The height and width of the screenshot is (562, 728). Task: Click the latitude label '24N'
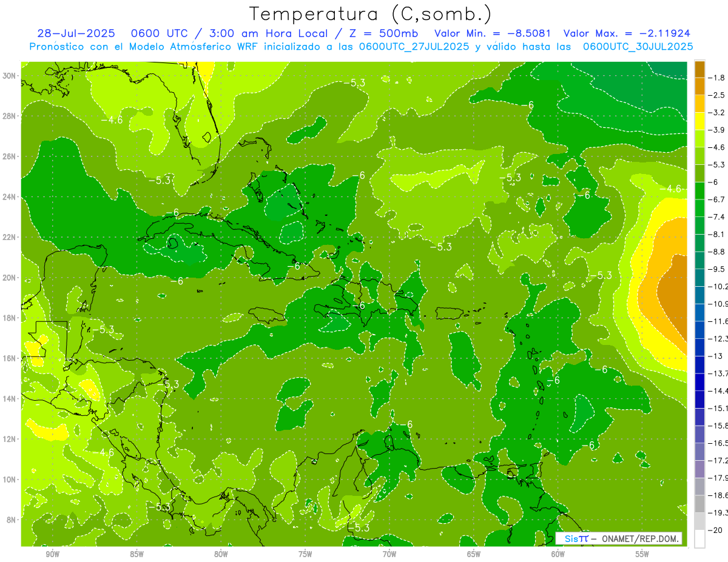click(10, 197)
